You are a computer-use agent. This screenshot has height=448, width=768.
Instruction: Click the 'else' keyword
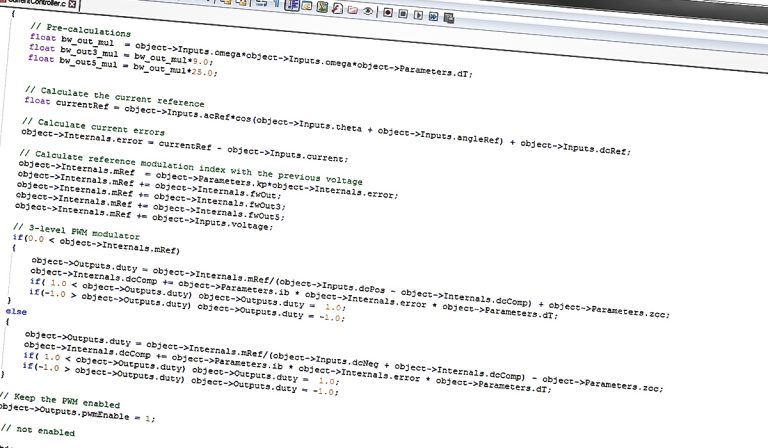point(16,311)
